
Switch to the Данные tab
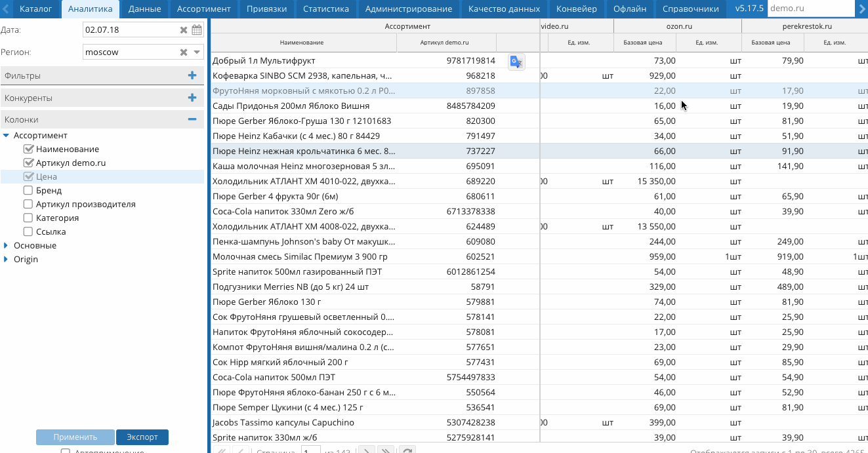tap(145, 9)
